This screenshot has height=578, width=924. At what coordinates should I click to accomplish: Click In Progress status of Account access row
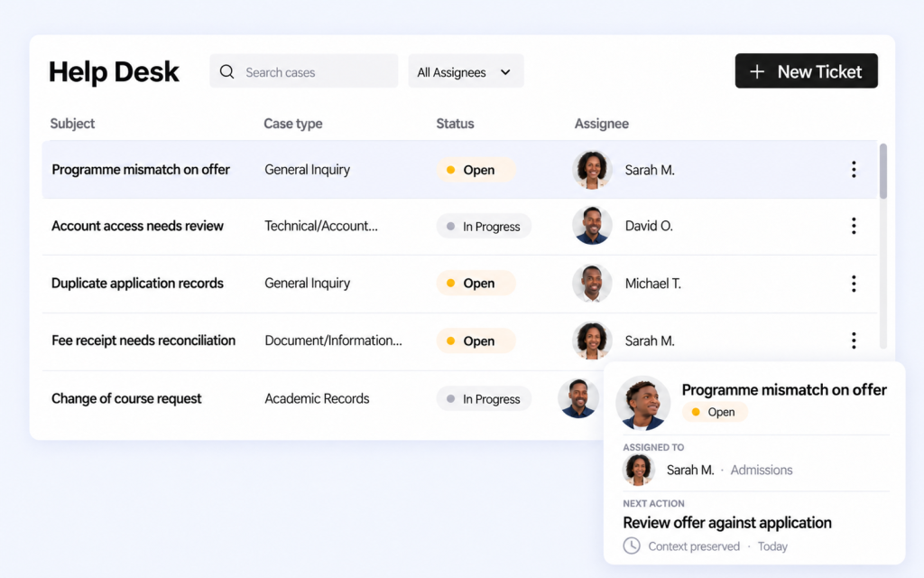click(x=484, y=227)
